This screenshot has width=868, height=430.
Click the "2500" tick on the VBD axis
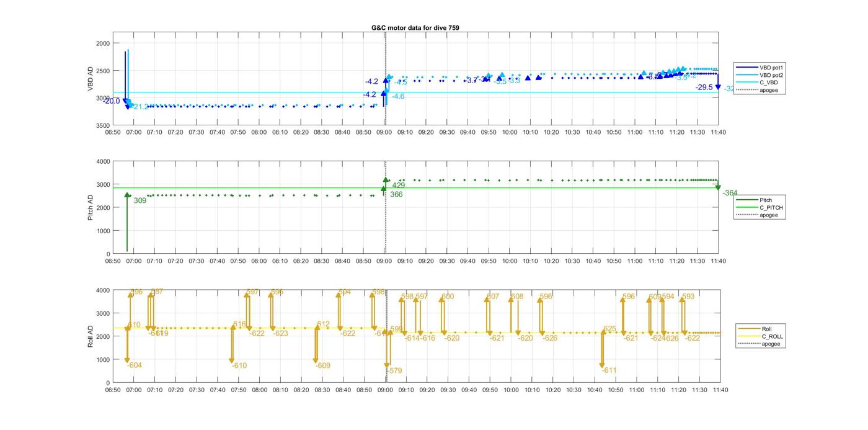coord(103,71)
